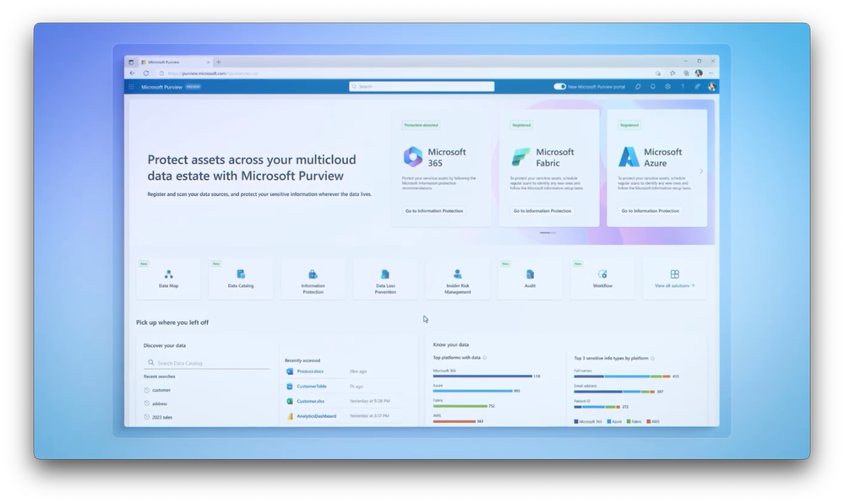844x504 pixels.
Task: Open the Audit solution icon
Action: [530, 274]
